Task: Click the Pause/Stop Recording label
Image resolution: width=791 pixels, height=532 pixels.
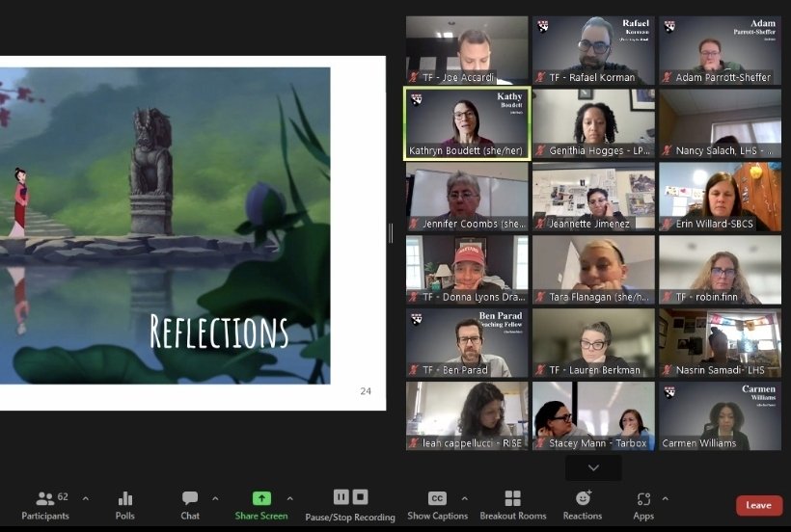Action: pyautogui.click(x=350, y=517)
